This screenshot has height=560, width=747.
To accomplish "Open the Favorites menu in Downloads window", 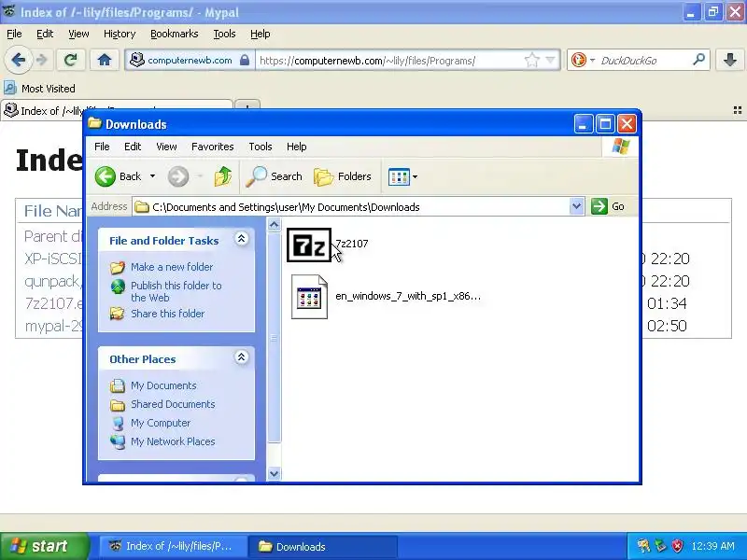I will [213, 147].
